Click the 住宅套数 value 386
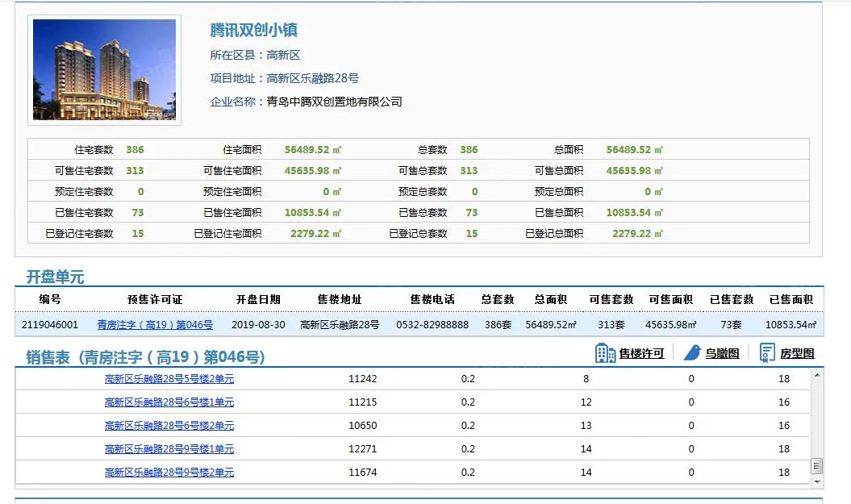 [x=136, y=150]
